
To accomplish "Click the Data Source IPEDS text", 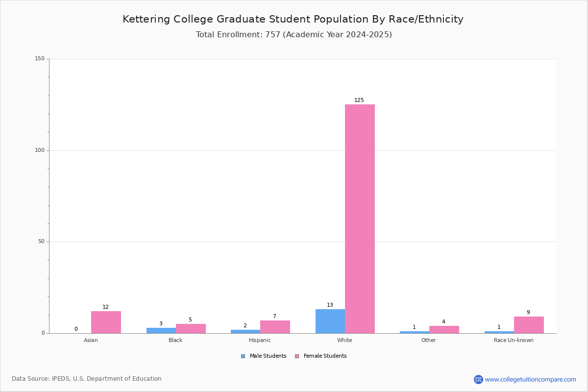I will tap(87, 379).
